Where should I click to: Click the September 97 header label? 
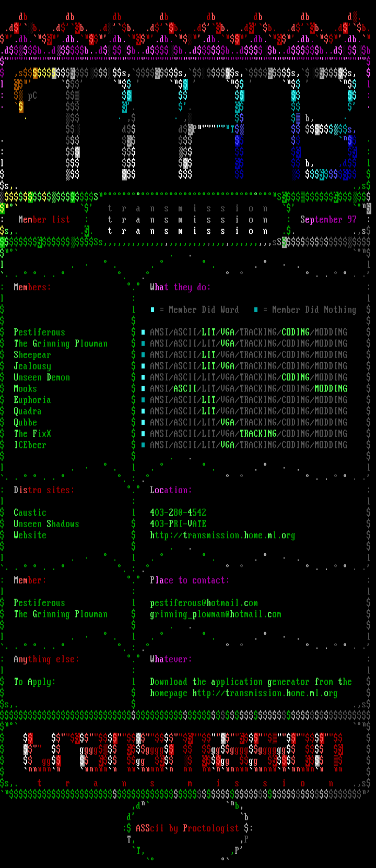tap(328, 220)
